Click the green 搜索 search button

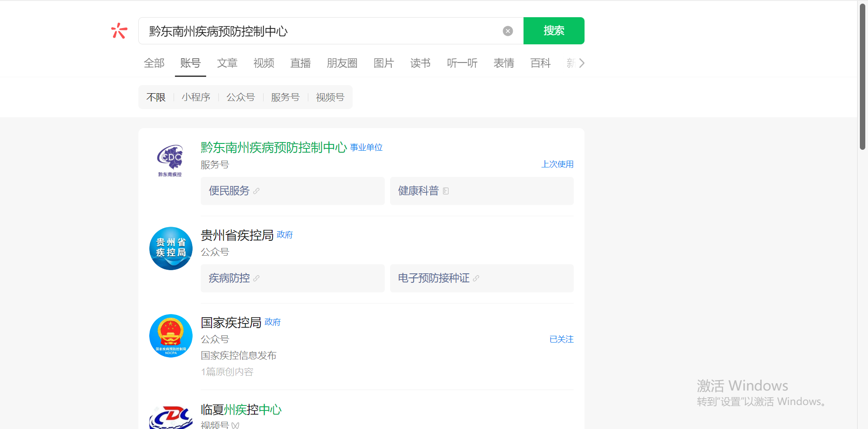pyautogui.click(x=554, y=31)
